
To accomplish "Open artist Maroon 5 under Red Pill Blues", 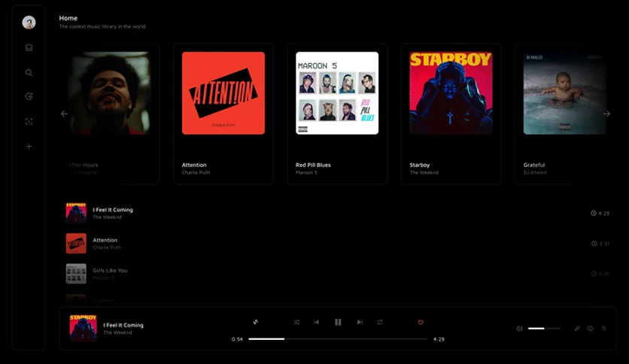I will [x=306, y=172].
